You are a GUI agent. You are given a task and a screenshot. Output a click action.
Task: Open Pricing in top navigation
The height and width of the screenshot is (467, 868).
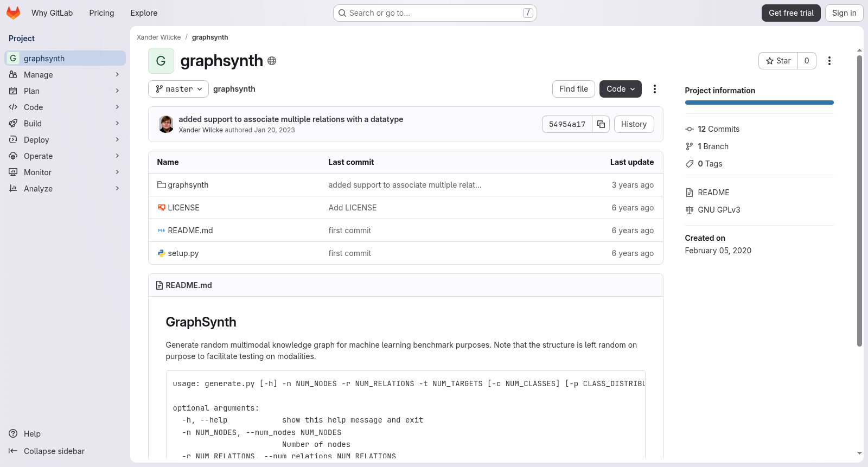101,13
